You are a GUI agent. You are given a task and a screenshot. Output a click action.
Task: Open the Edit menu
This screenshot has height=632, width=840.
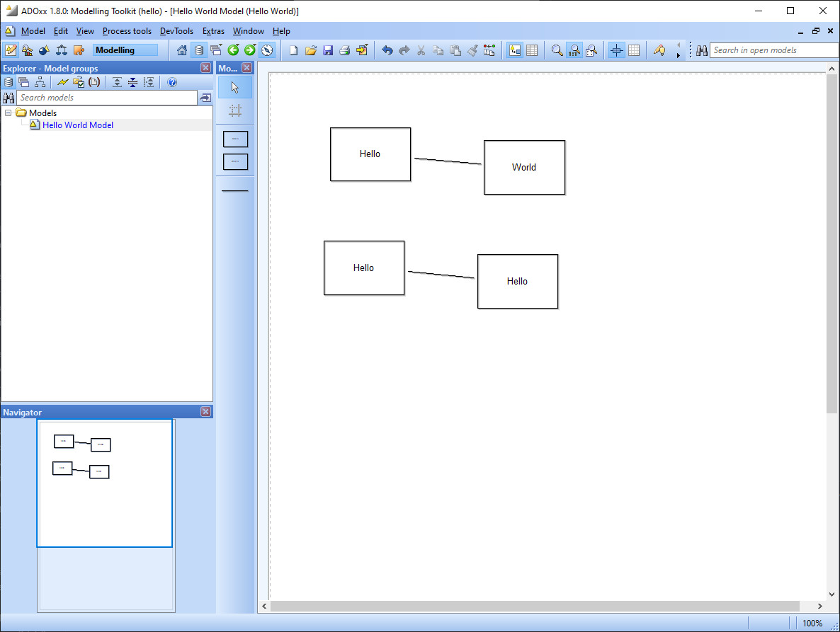point(60,31)
